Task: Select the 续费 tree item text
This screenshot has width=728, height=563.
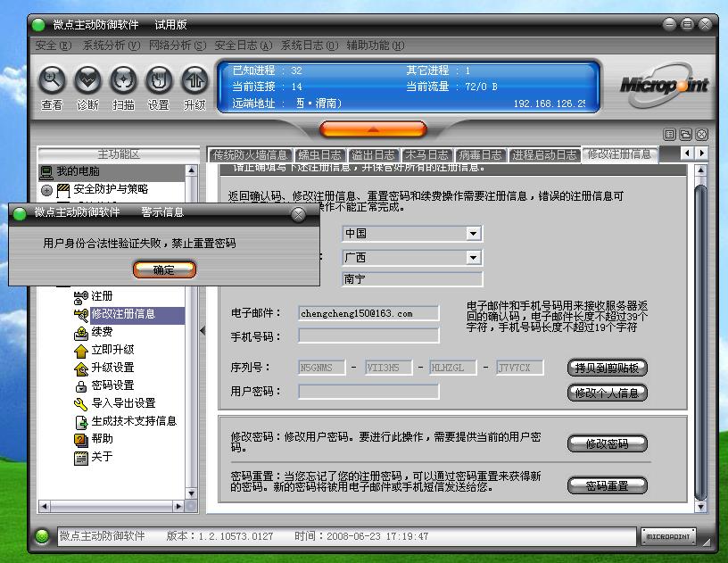Action: 102,332
